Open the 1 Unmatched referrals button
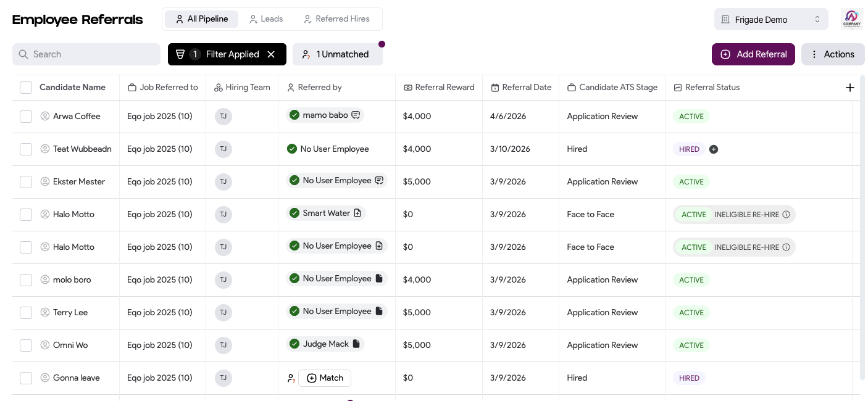Viewport: 868px width, 401px height. 338,54
